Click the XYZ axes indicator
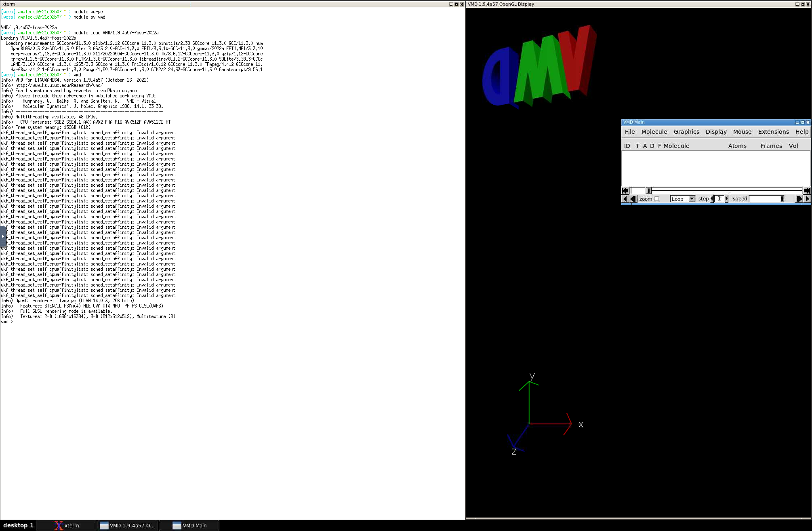The height and width of the screenshot is (531, 812). [545, 415]
